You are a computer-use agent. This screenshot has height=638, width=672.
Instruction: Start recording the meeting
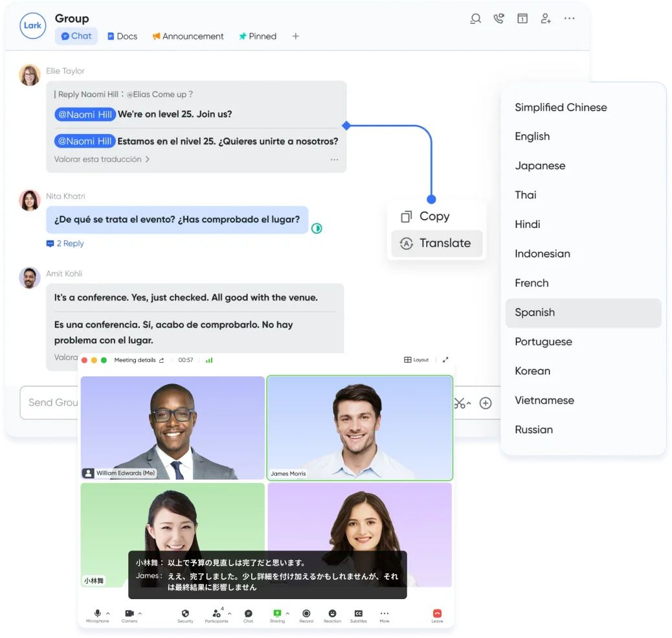click(306, 613)
